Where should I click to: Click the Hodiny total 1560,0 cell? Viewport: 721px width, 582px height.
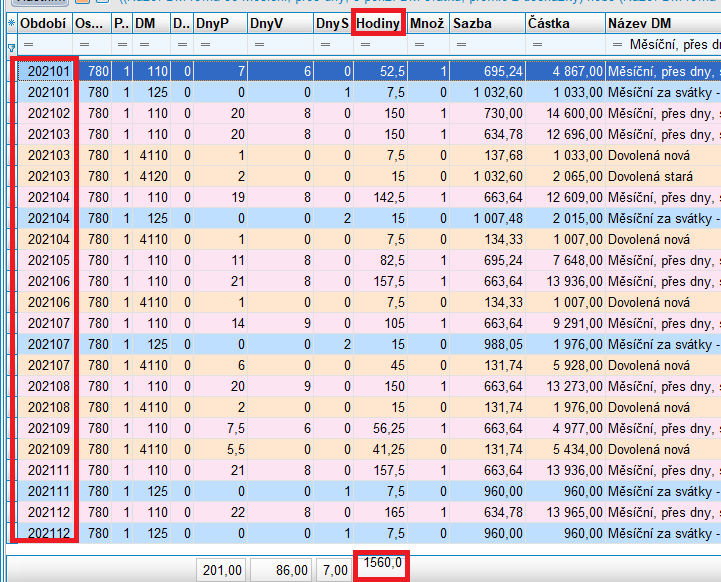(382, 567)
